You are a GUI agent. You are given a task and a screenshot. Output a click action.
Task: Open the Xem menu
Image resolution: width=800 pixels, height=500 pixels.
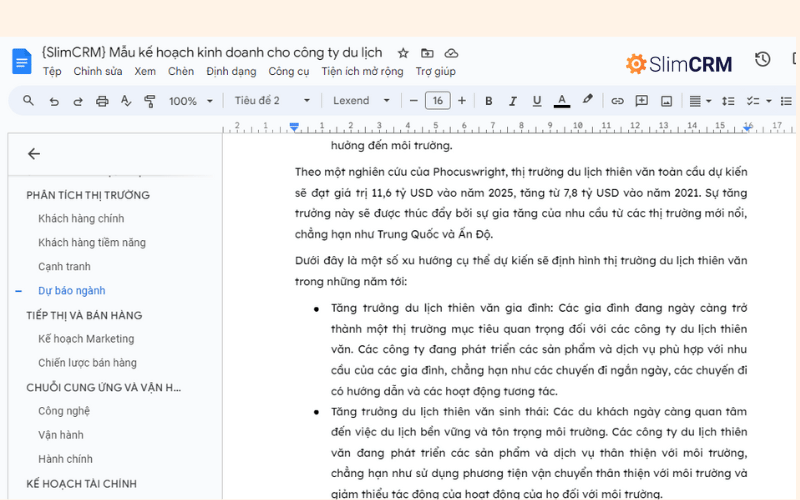145,71
